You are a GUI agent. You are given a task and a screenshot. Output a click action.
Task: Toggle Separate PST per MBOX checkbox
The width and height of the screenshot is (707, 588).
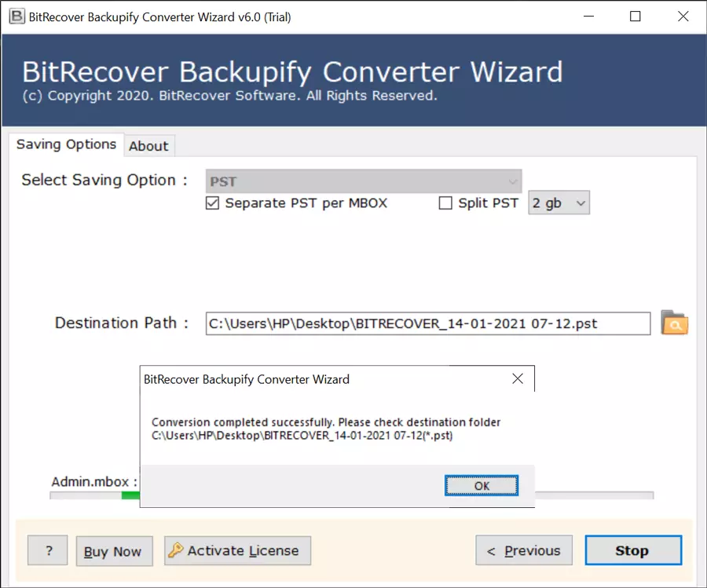[x=212, y=203]
